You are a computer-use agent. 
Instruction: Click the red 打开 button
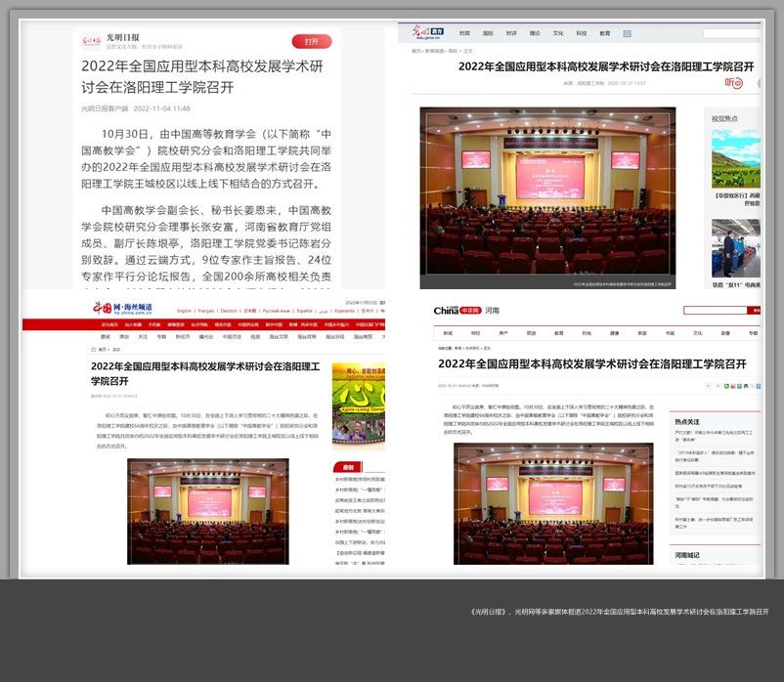[311, 42]
